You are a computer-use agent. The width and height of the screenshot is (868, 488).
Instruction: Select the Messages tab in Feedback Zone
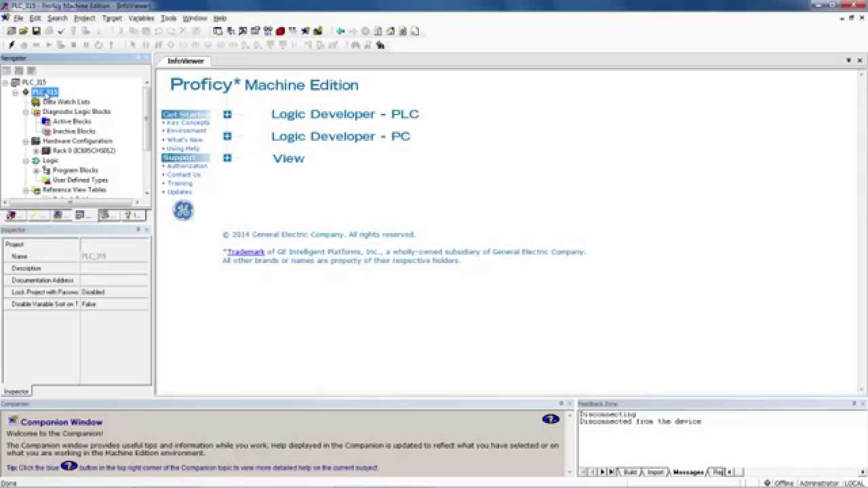tap(688, 472)
